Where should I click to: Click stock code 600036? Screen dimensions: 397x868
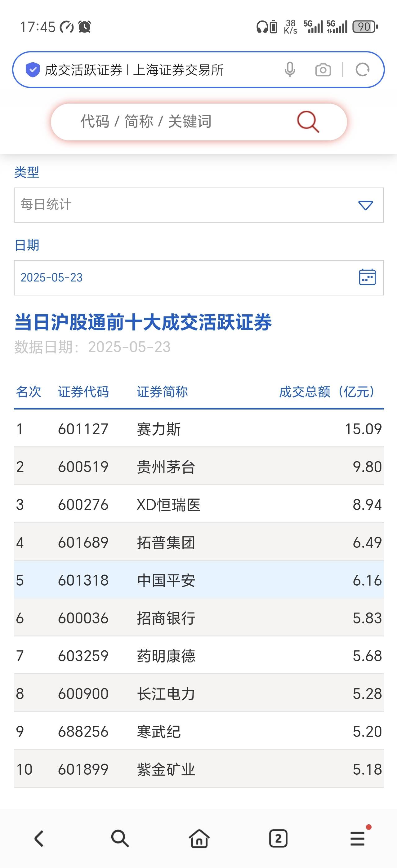click(83, 618)
